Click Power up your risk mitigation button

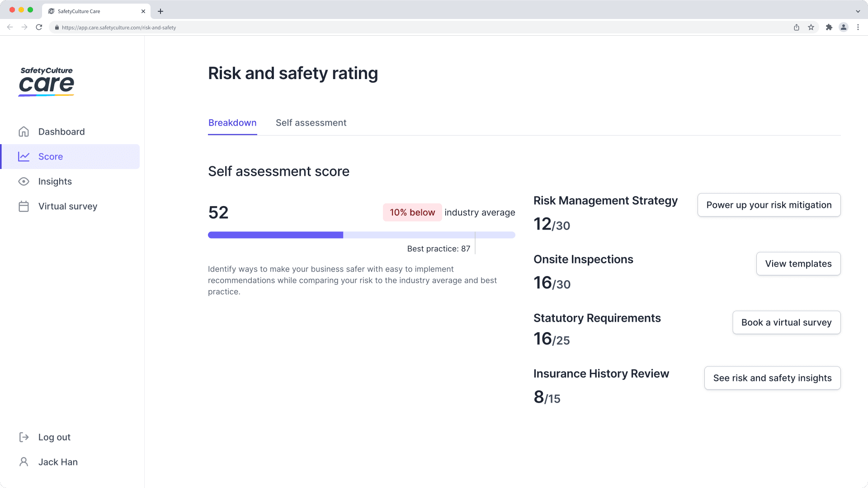click(x=769, y=204)
